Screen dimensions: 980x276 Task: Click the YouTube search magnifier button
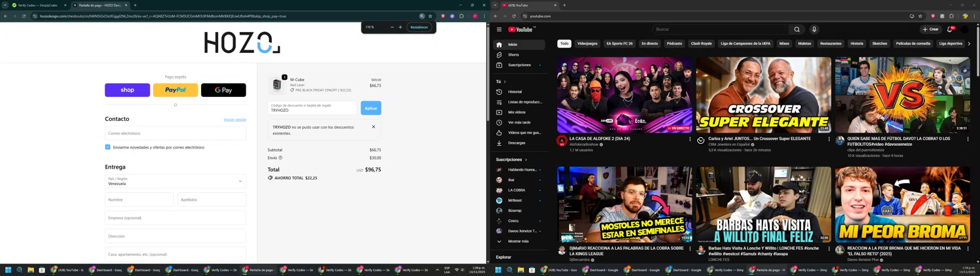pos(797,29)
